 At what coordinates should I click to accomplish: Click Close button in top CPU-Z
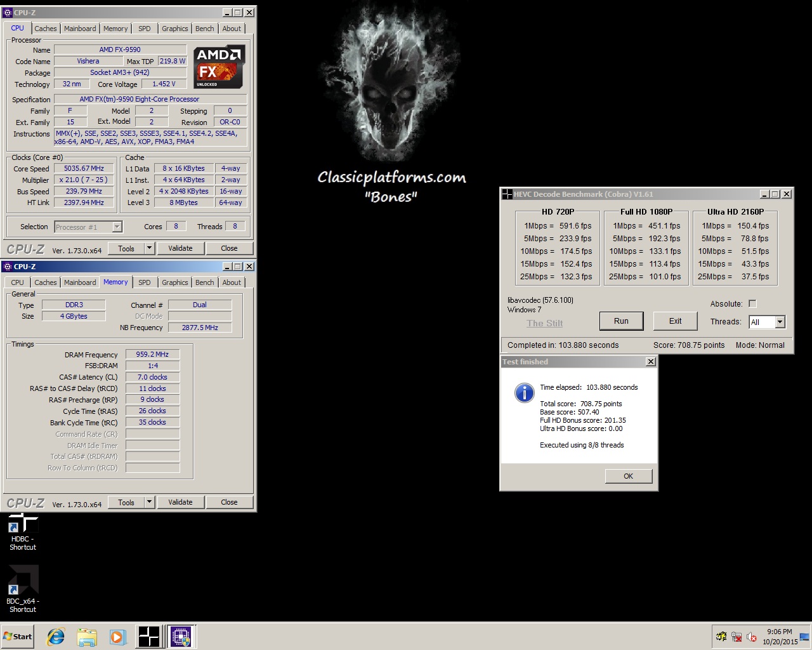(229, 248)
